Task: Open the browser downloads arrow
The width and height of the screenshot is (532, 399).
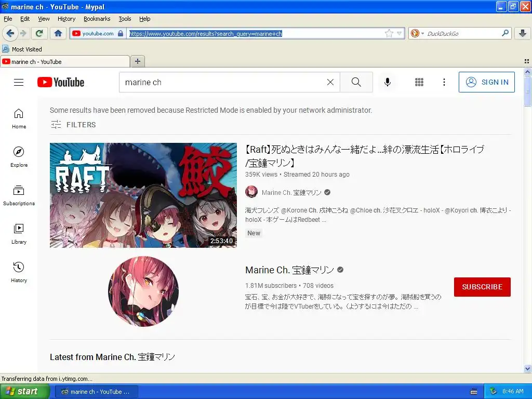Action: coord(523,33)
